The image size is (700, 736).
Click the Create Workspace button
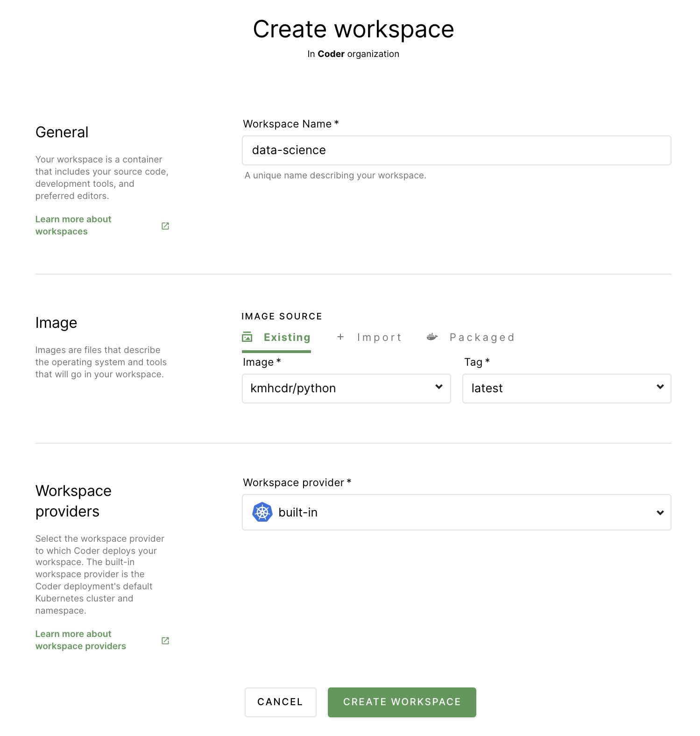(x=402, y=702)
